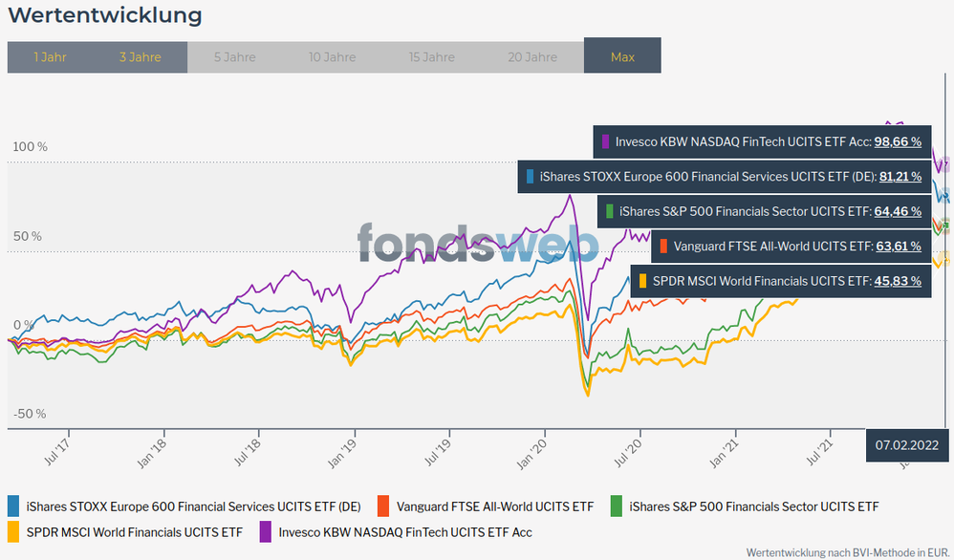954x560 pixels.
Task: Select the 1 Jahr time range tab
Action: 50,57
